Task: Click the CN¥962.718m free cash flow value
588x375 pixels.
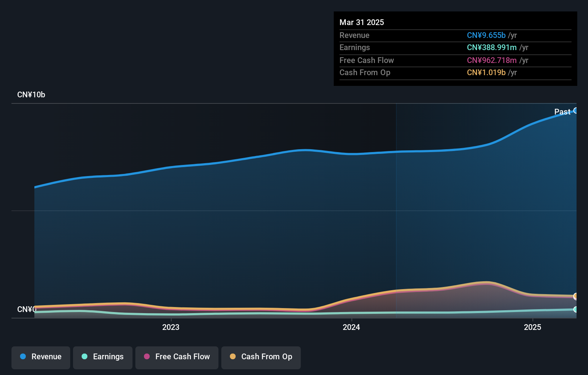Action: click(492, 60)
